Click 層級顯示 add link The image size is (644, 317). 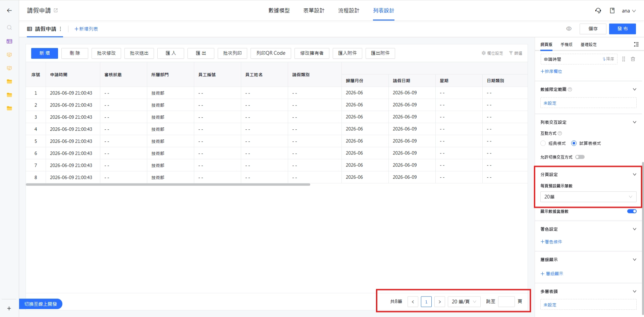click(x=552, y=274)
